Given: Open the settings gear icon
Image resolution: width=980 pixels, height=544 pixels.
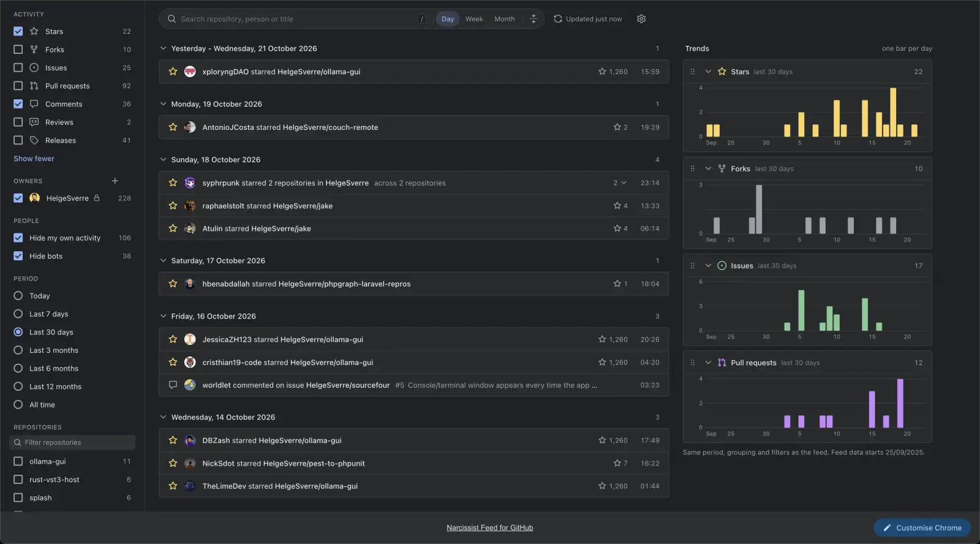Looking at the screenshot, I should coord(641,19).
